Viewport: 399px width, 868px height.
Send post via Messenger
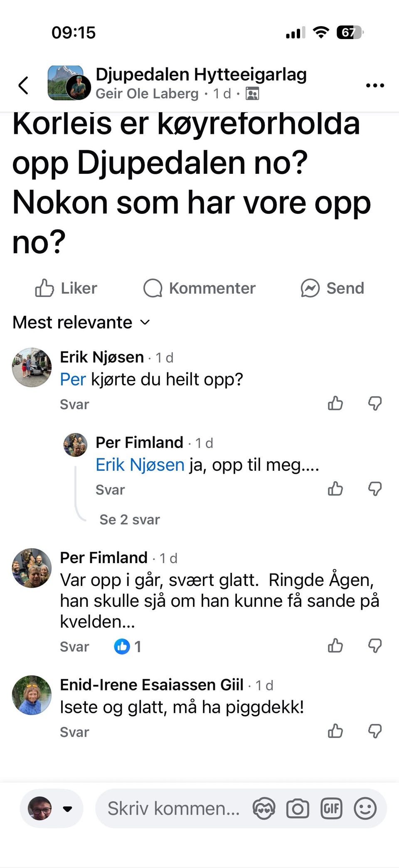coord(332,288)
